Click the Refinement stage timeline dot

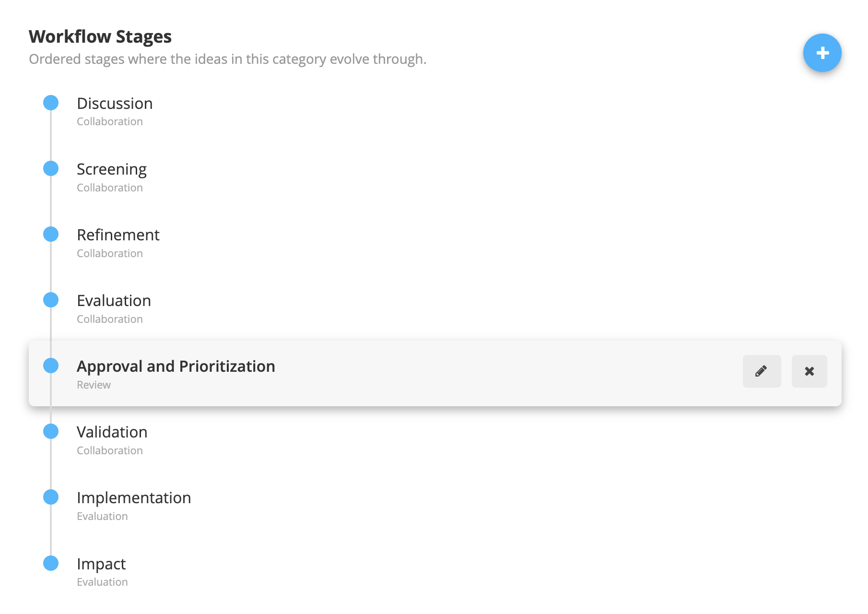[51, 234]
